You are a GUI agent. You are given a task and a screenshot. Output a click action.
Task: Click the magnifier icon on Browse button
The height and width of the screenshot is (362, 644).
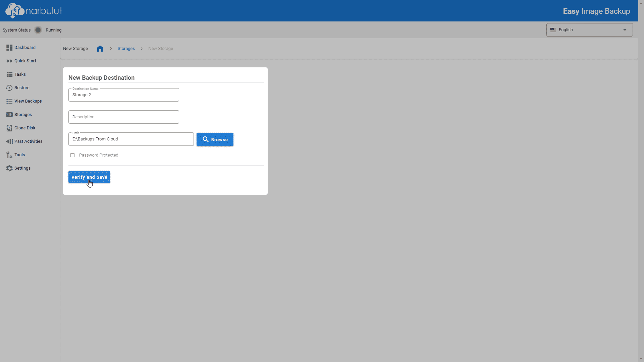[x=206, y=139]
